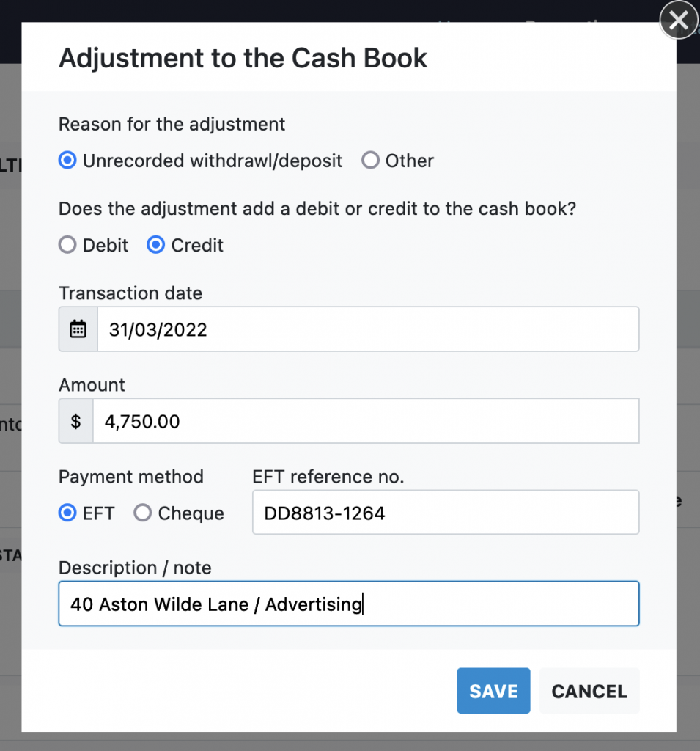Click the dollar sign amount prefix
Screen dimensions: 700x751
click(x=75, y=421)
